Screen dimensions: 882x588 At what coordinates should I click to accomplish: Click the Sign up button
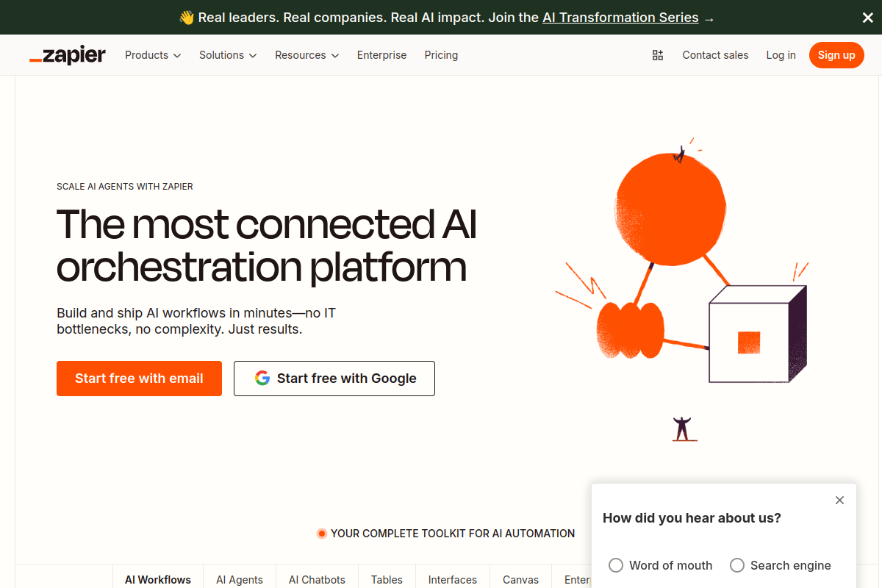coord(836,54)
